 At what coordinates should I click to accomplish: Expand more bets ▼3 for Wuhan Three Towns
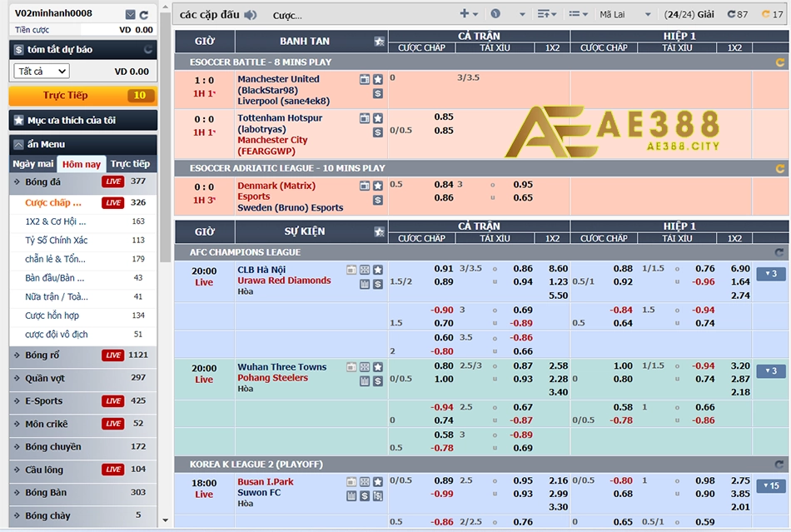pyautogui.click(x=771, y=371)
